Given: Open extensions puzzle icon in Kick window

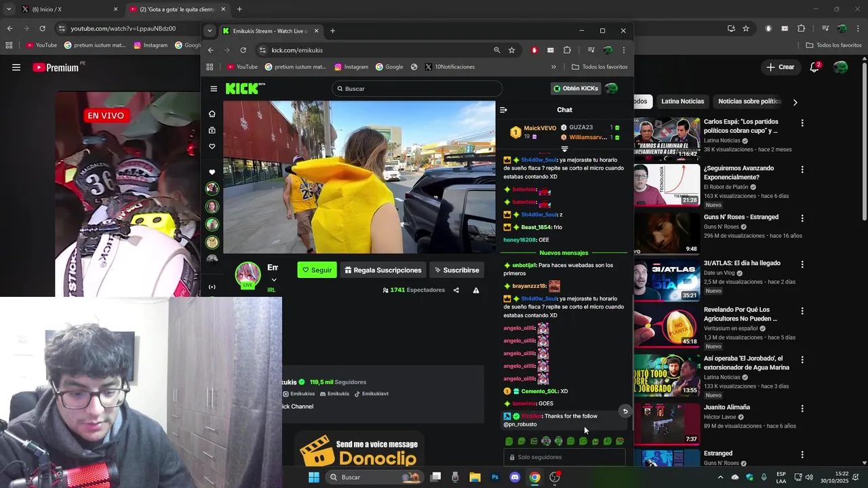Looking at the screenshot, I should [567, 50].
